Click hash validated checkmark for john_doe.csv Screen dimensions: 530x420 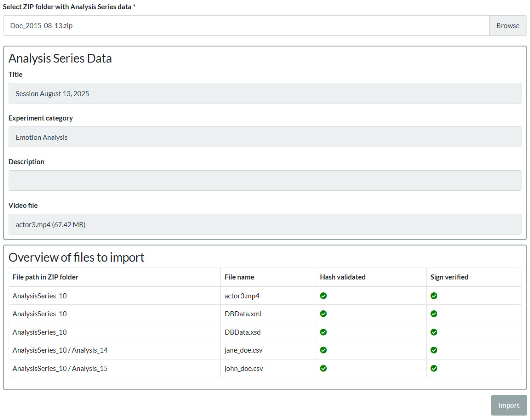(323, 368)
